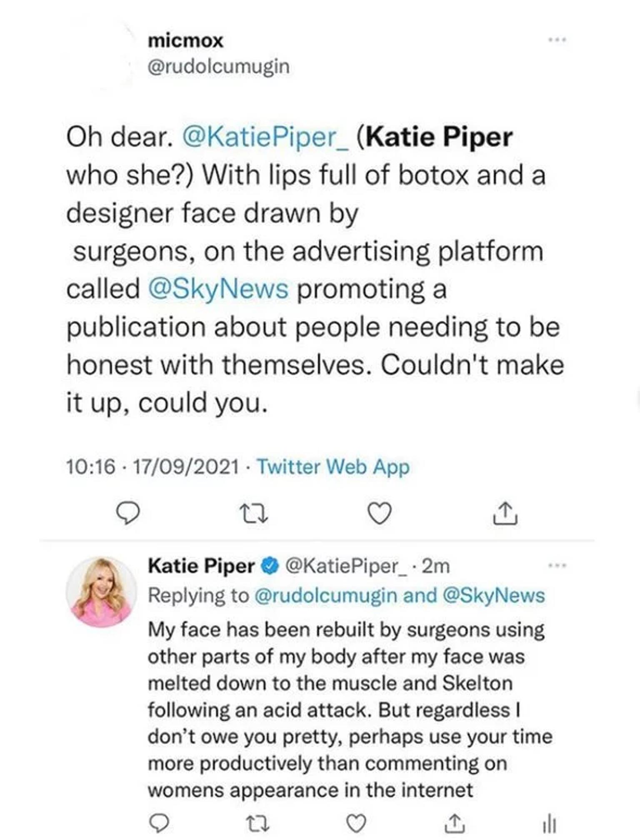
Task: Click the Katie Piper display name
Action: pos(201,566)
